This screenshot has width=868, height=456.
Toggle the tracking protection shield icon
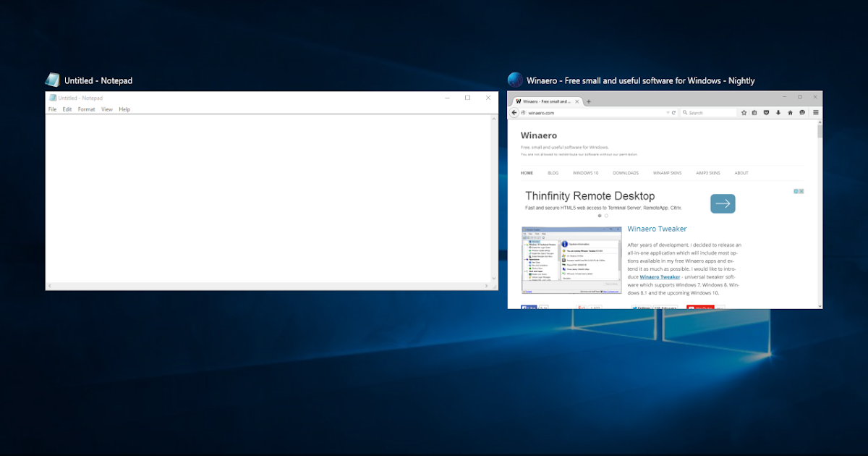pyautogui.click(x=765, y=112)
